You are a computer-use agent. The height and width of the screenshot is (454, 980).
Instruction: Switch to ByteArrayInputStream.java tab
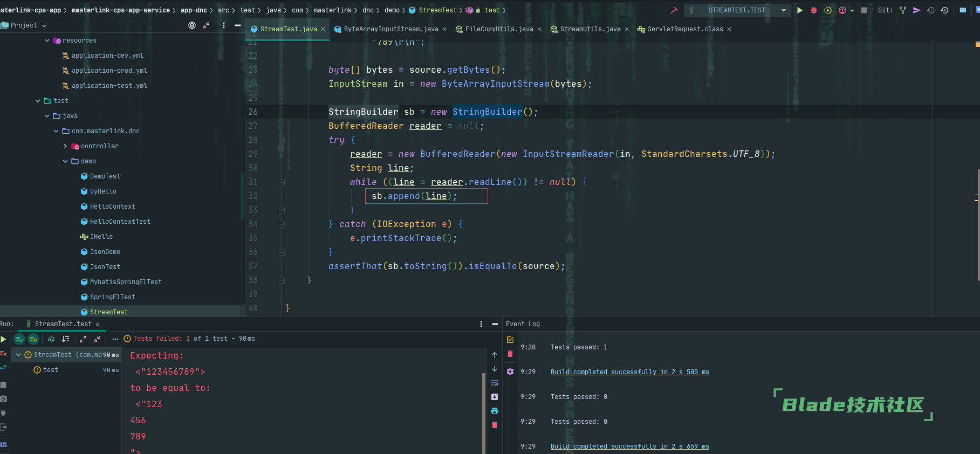pos(390,29)
